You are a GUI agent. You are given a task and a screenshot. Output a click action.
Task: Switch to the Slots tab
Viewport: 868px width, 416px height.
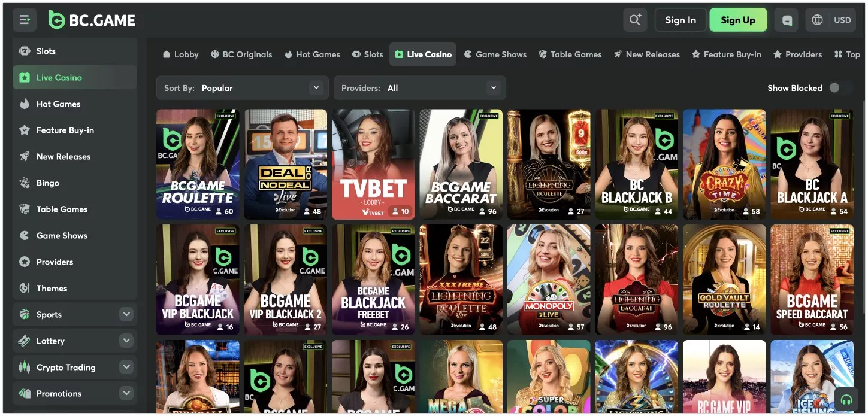pos(367,54)
